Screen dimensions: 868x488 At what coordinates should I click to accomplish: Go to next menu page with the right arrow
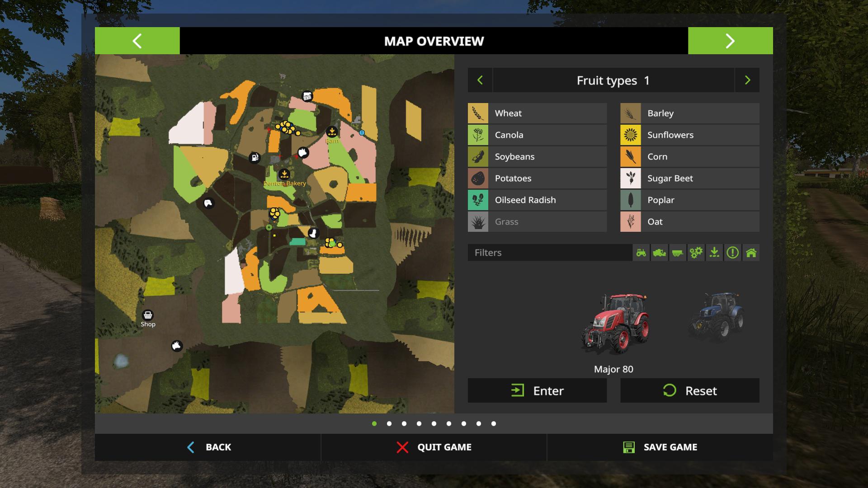pos(730,41)
